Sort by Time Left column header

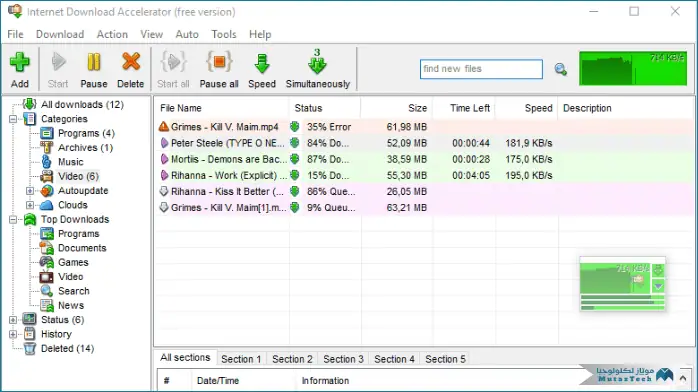tap(464, 108)
